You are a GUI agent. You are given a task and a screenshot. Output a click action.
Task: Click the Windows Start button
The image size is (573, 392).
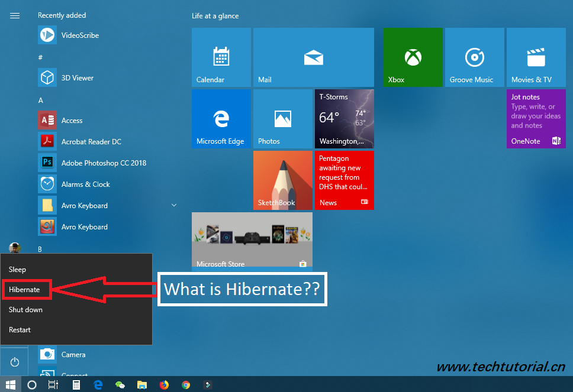tap(10, 384)
